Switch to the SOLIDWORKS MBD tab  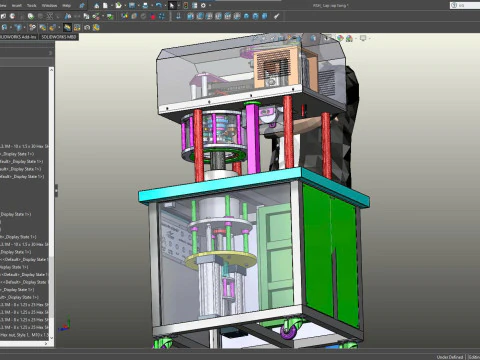[59, 37]
